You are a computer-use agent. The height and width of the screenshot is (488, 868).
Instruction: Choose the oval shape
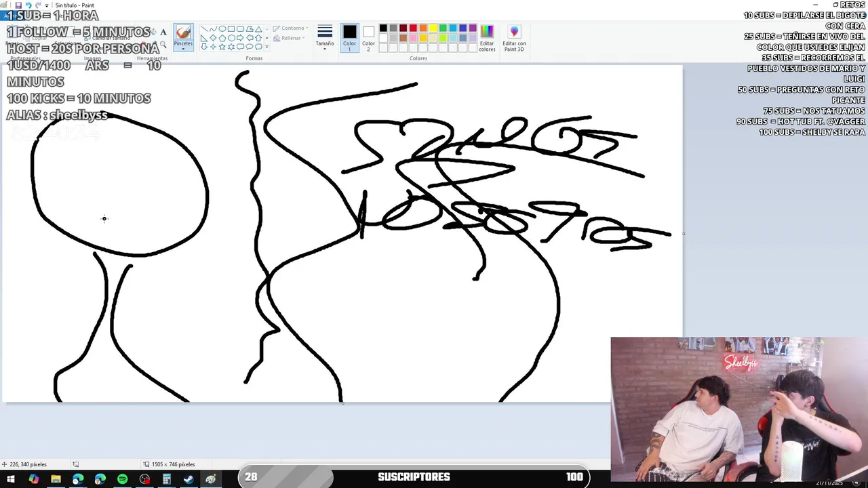tap(222, 29)
